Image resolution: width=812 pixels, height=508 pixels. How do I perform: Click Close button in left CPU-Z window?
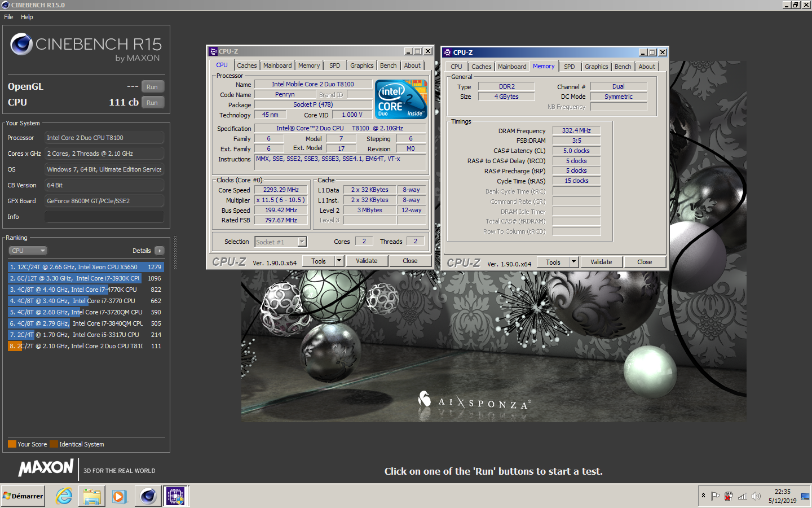point(410,261)
